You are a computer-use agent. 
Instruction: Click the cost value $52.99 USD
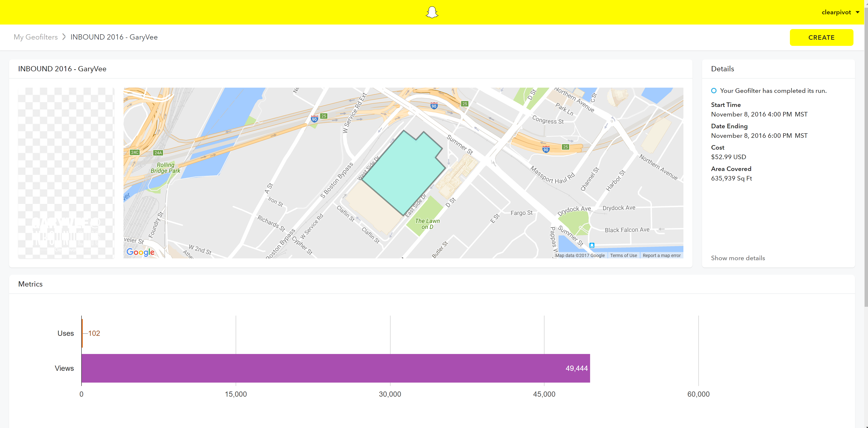point(728,157)
